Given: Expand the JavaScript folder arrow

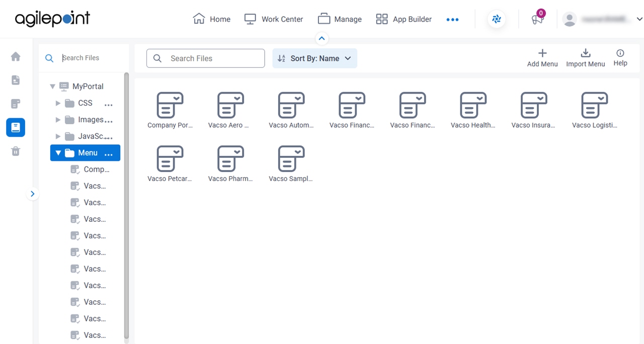Looking at the screenshot, I should pyautogui.click(x=58, y=136).
